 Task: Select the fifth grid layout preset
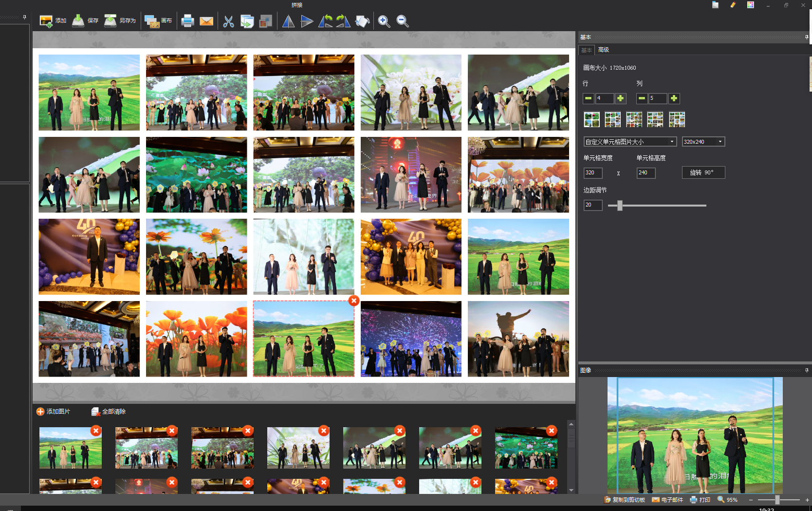click(677, 119)
